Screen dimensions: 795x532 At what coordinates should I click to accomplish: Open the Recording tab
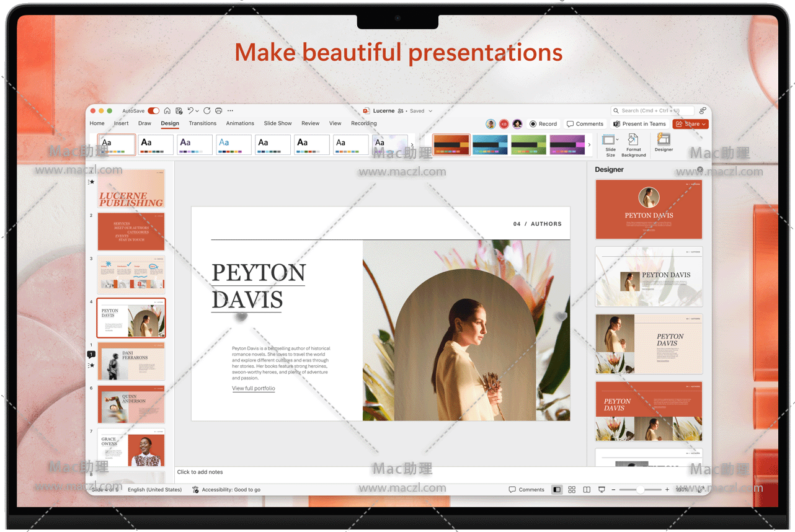point(364,123)
